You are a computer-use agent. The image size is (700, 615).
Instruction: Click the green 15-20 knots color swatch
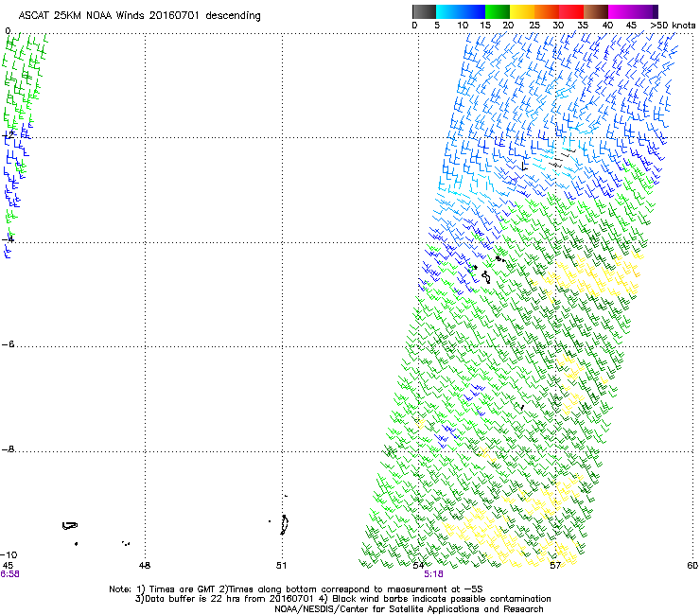498,11
